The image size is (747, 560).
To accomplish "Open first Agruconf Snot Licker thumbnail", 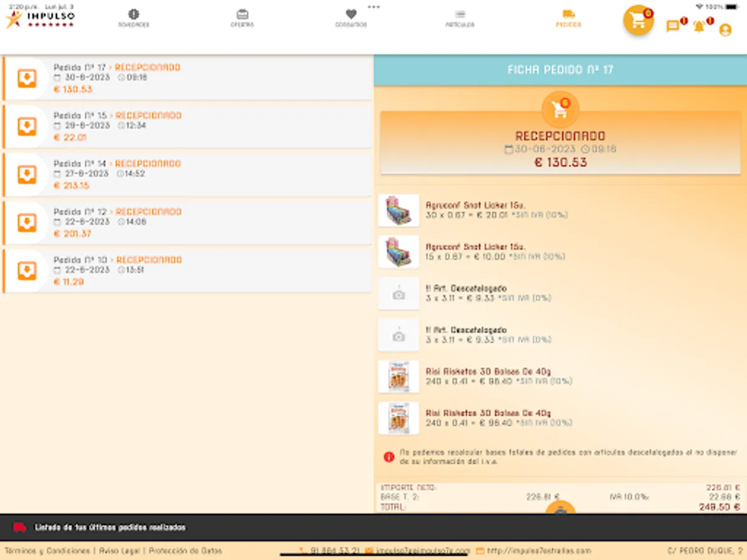I will pyautogui.click(x=398, y=210).
